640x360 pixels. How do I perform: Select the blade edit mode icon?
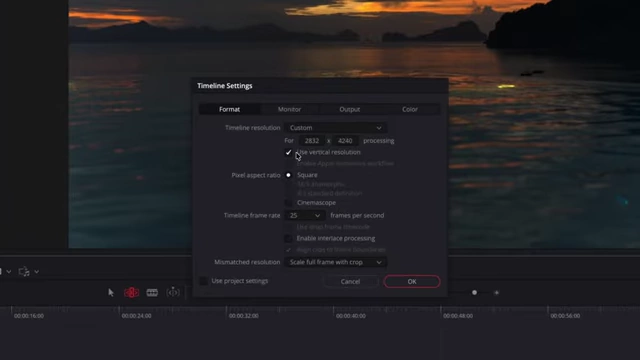(x=152, y=292)
